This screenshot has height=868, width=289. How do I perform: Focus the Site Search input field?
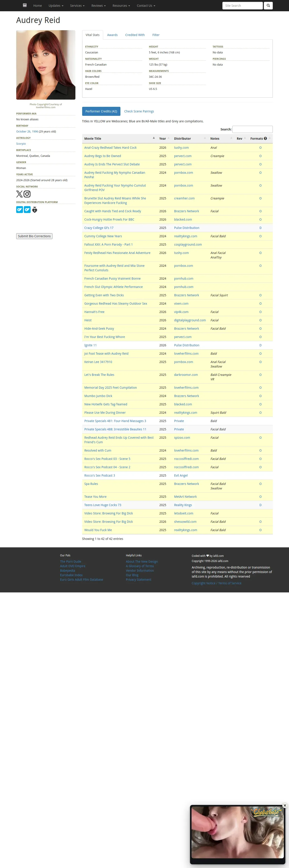pyautogui.click(x=243, y=5)
